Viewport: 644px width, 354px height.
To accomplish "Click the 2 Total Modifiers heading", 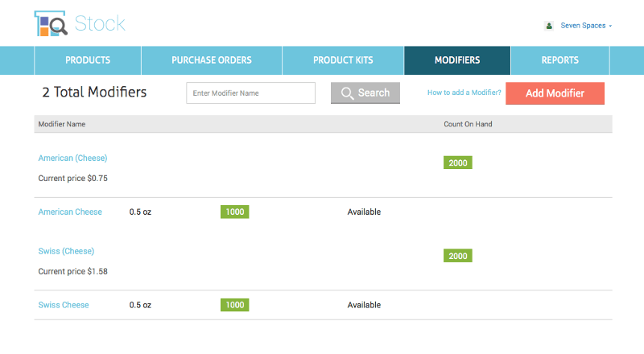I will [x=94, y=92].
